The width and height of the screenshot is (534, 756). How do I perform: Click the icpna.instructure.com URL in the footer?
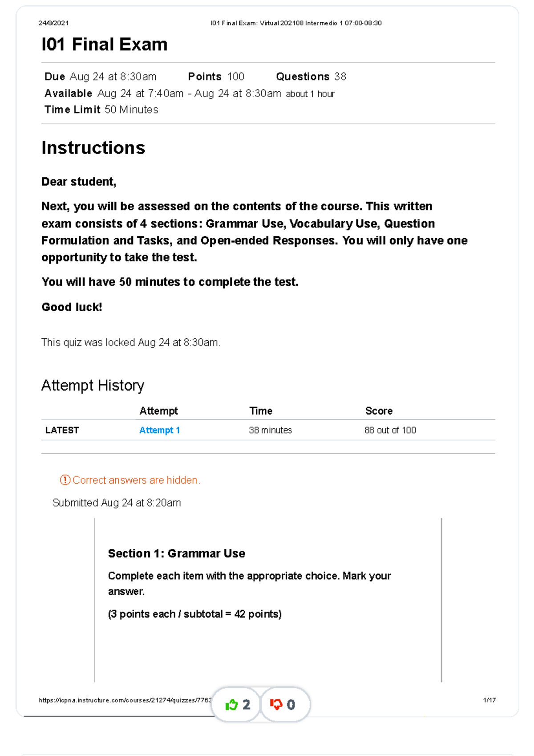click(x=125, y=700)
